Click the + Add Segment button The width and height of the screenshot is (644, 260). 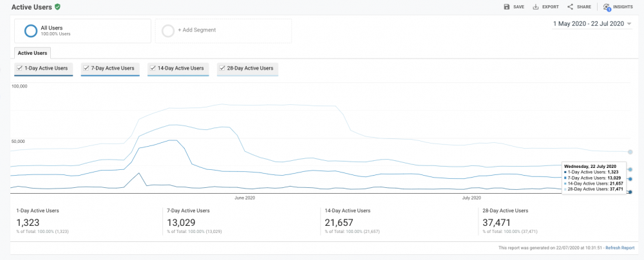tap(197, 30)
